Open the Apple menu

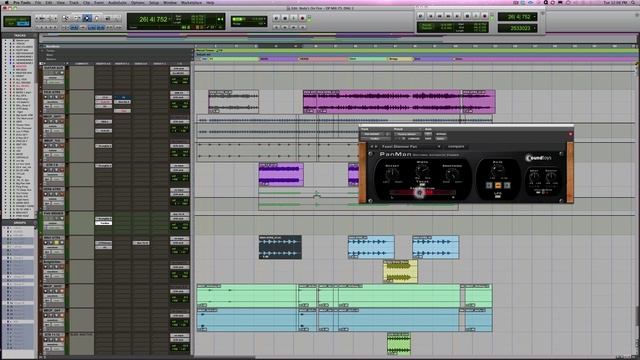[x=7, y=2]
